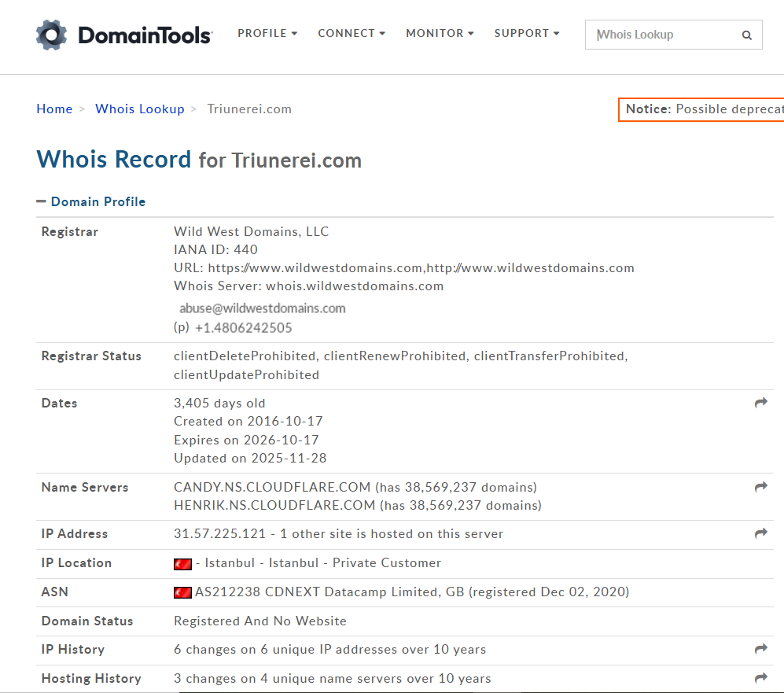This screenshot has width=784, height=693.
Task: Click the Registrar row label
Action: [x=69, y=231]
